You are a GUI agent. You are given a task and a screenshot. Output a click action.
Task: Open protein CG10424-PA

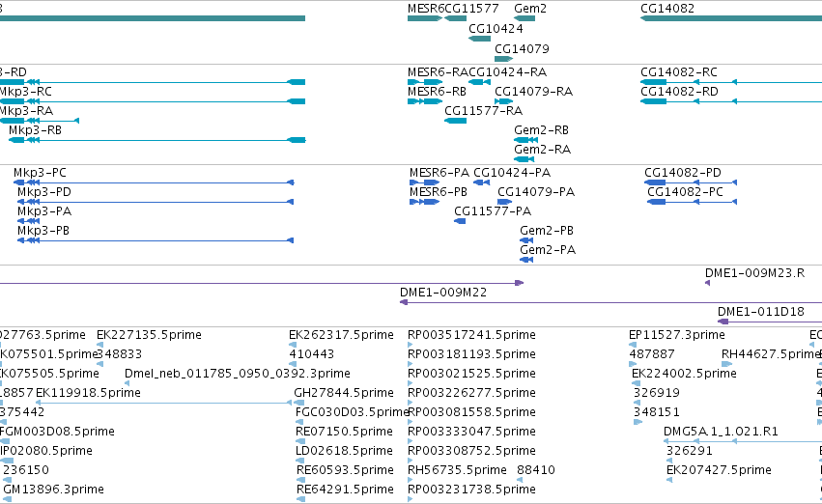(x=512, y=173)
